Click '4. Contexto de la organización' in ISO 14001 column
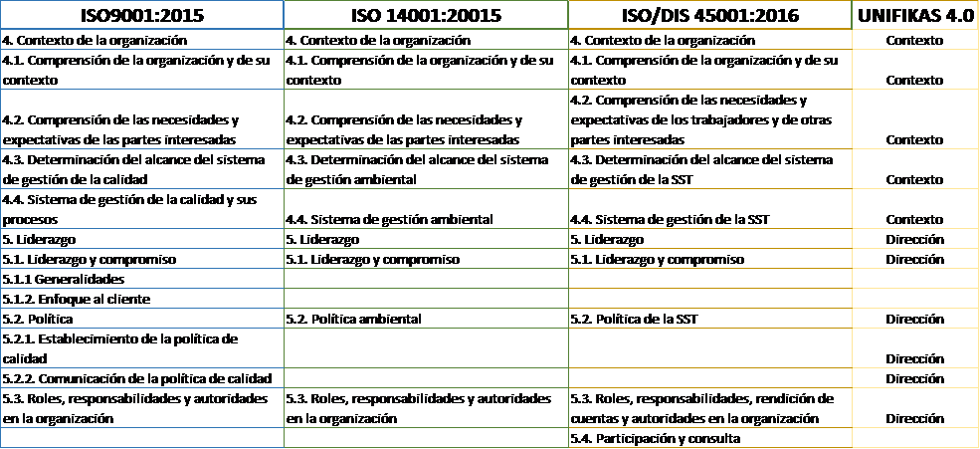The height and width of the screenshot is (449, 980). click(426, 41)
